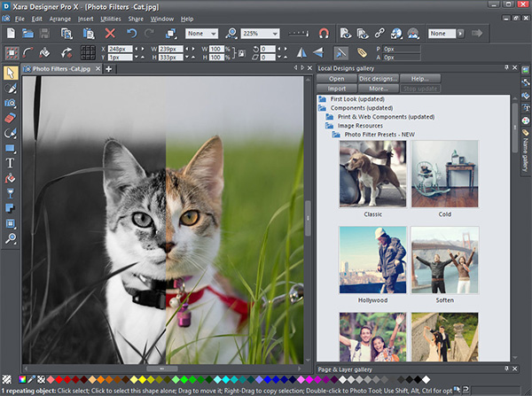
Task: Open the 225% zoom level dropdown
Action: pos(276,34)
